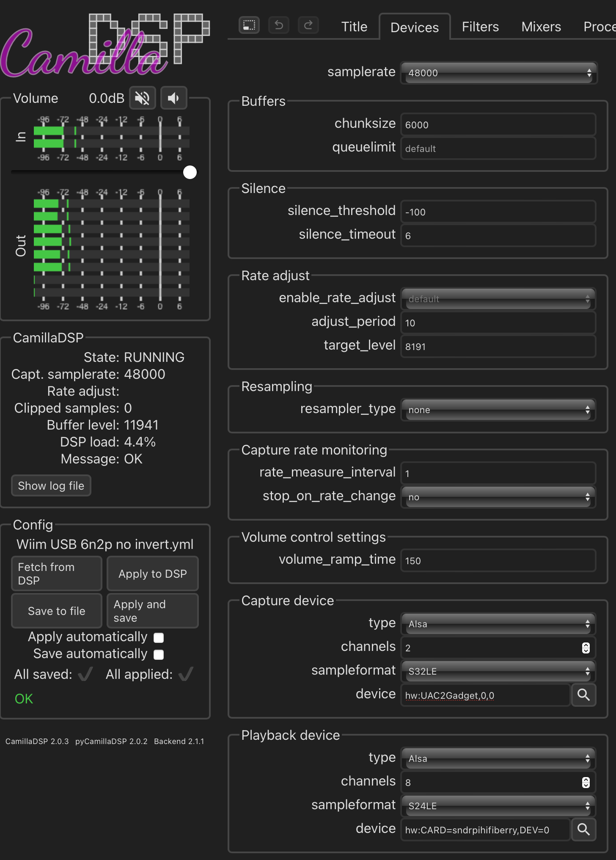
Task: Open the playback device type dropdown
Action: point(498,758)
